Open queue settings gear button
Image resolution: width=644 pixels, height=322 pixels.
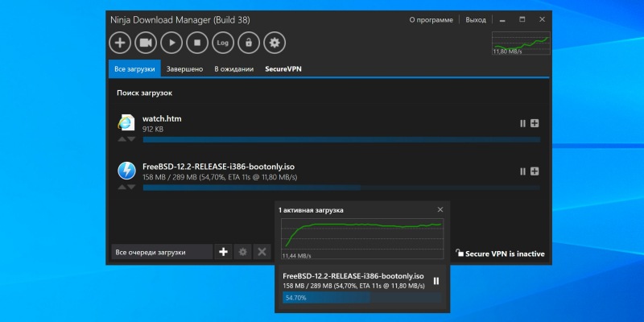(x=243, y=252)
